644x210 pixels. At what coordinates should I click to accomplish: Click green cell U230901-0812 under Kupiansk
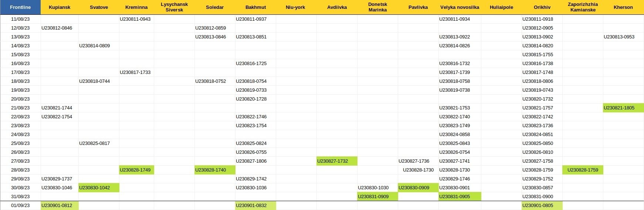[60, 206]
